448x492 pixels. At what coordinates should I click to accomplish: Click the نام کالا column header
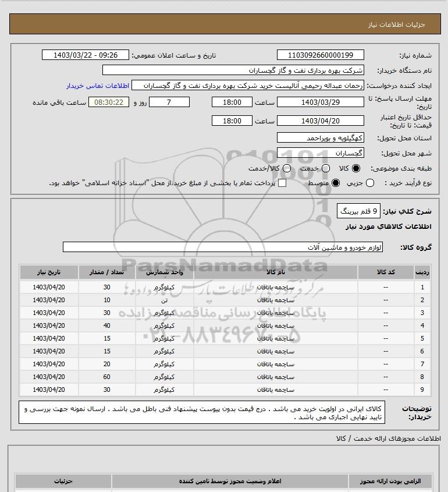(x=276, y=272)
